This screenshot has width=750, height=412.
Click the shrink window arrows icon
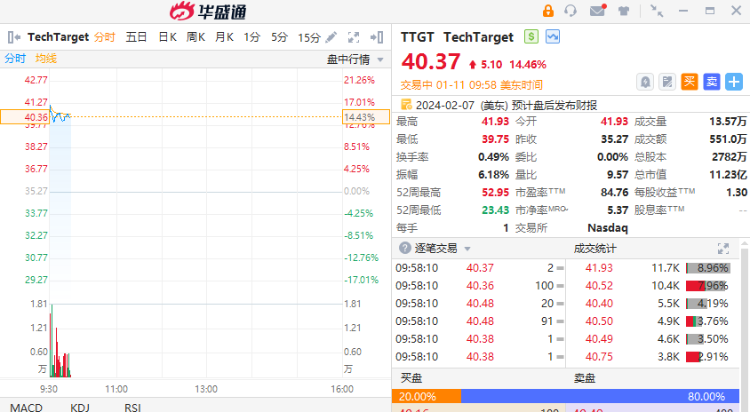657,11
